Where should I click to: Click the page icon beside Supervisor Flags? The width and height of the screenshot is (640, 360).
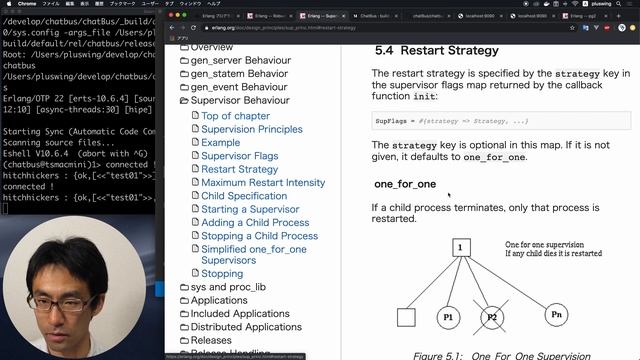click(196, 156)
